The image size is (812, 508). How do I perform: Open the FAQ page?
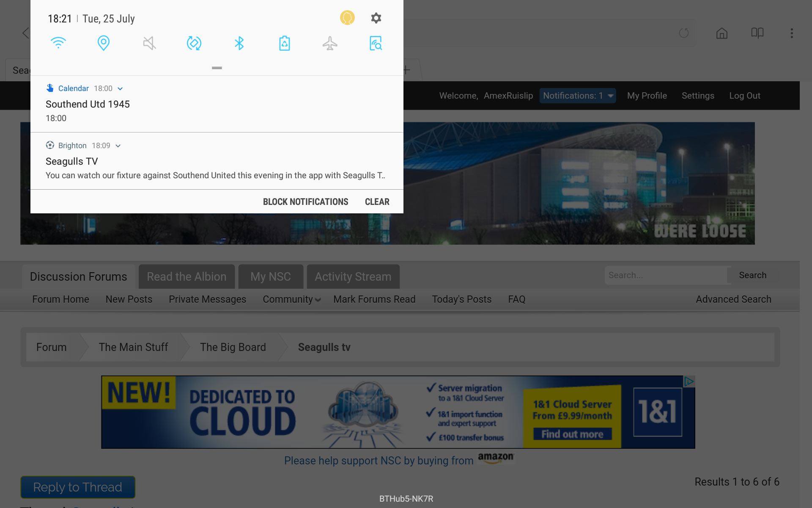point(516,299)
